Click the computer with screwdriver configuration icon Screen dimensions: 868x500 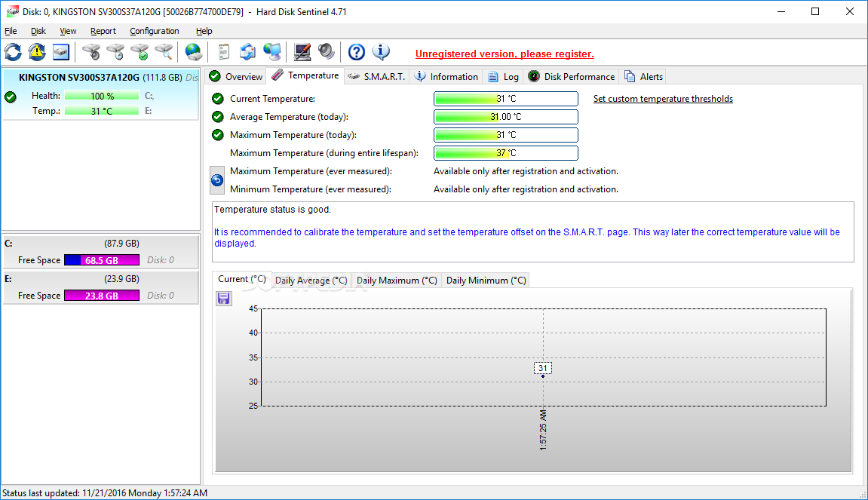pyautogui.click(x=302, y=53)
